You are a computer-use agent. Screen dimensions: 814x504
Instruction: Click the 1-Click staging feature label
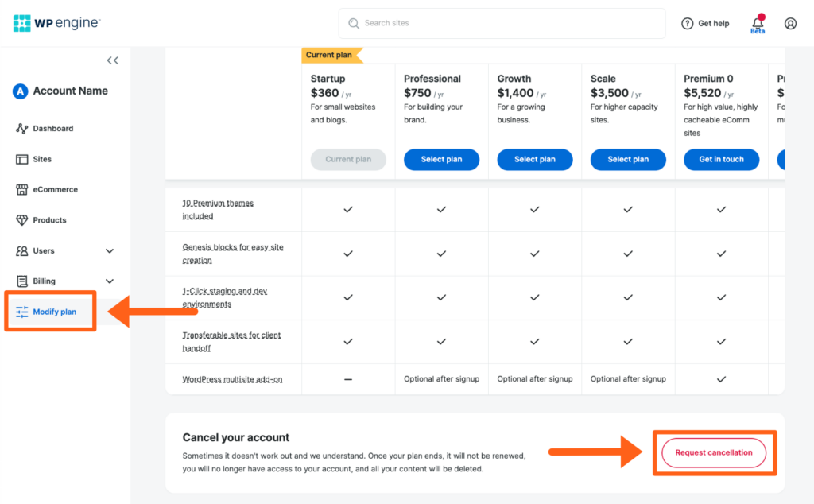click(224, 297)
